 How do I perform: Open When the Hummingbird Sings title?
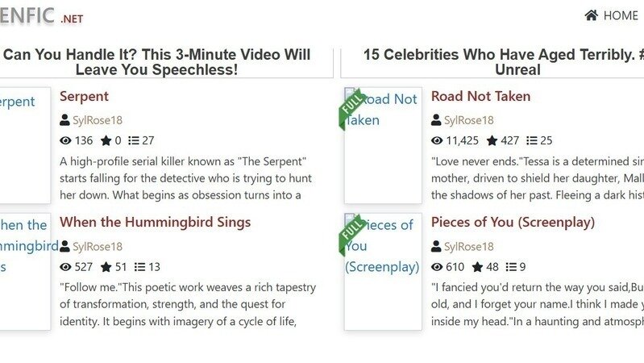155,222
